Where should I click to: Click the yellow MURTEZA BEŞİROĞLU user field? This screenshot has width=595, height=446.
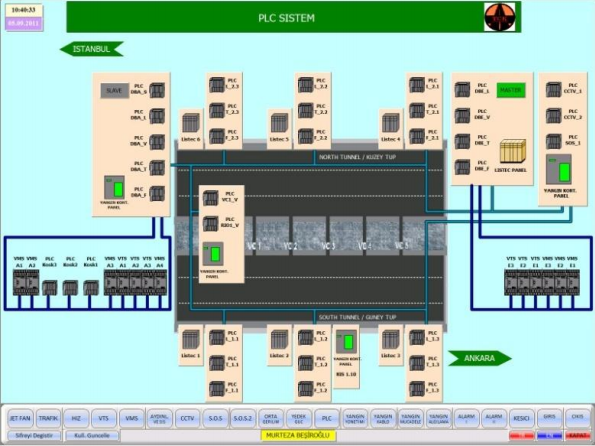click(298, 435)
